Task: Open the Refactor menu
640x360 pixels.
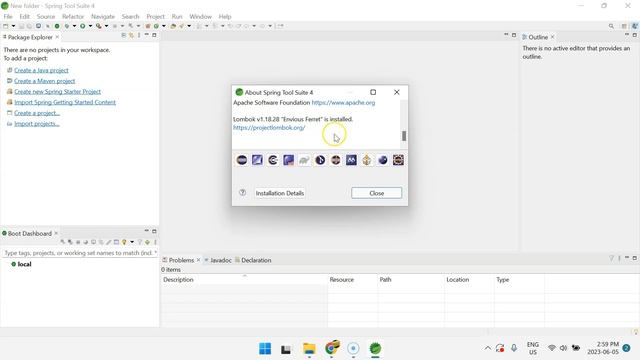Action: coord(73,16)
